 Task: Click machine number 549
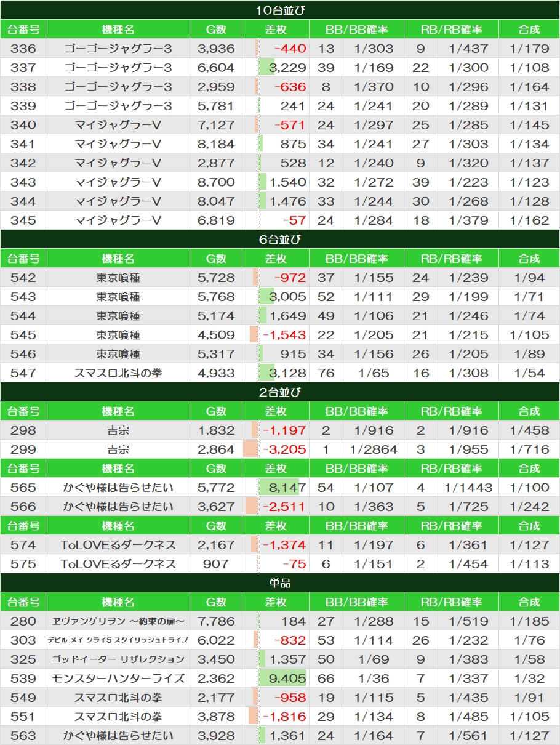tap(23, 698)
